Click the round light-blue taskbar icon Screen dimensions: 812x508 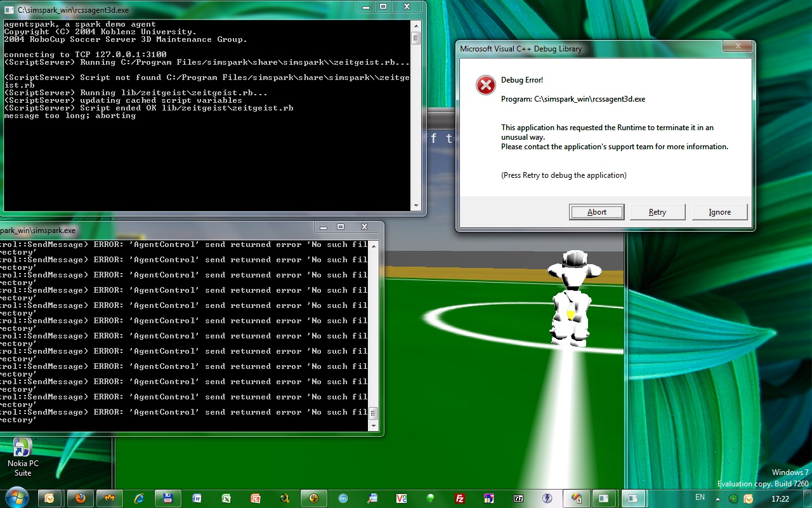click(x=343, y=498)
